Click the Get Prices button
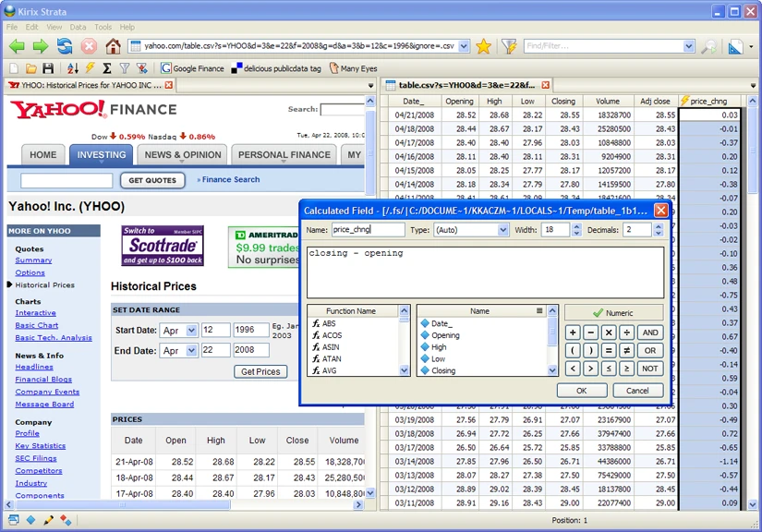The width and height of the screenshot is (762, 532). coord(260,371)
